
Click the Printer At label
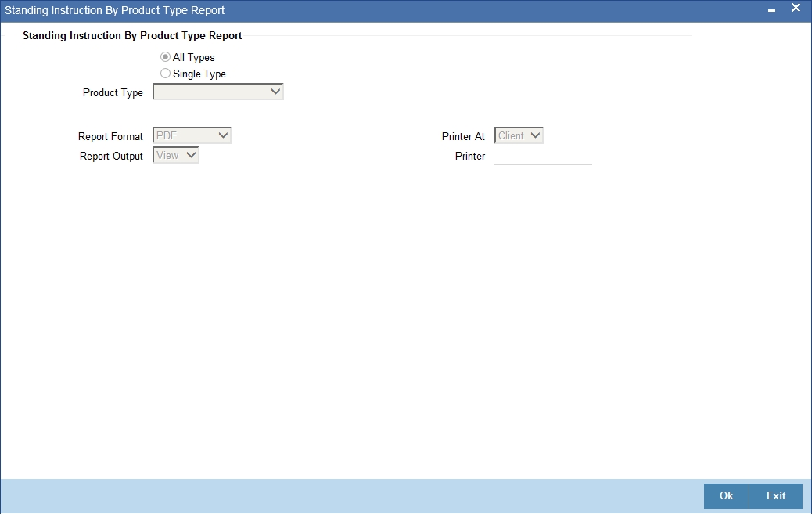463,136
